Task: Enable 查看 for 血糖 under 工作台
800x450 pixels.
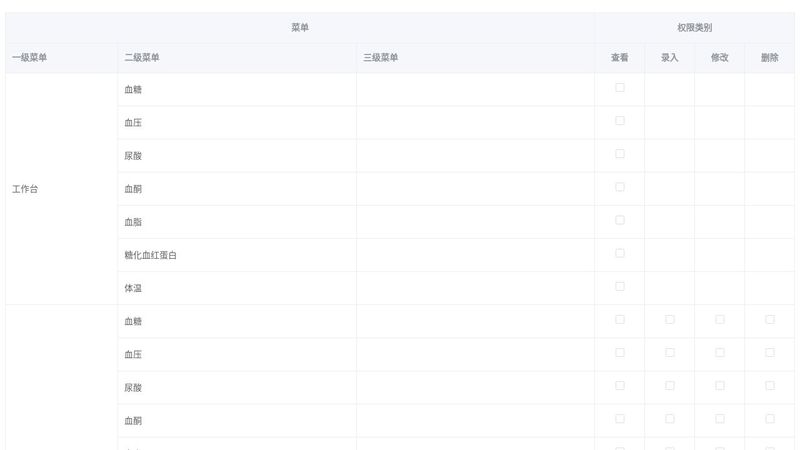Action: point(620,88)
